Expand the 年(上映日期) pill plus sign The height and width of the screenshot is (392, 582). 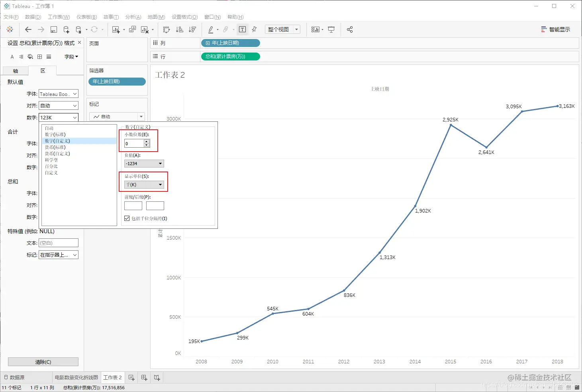click(x=208, y=43)
